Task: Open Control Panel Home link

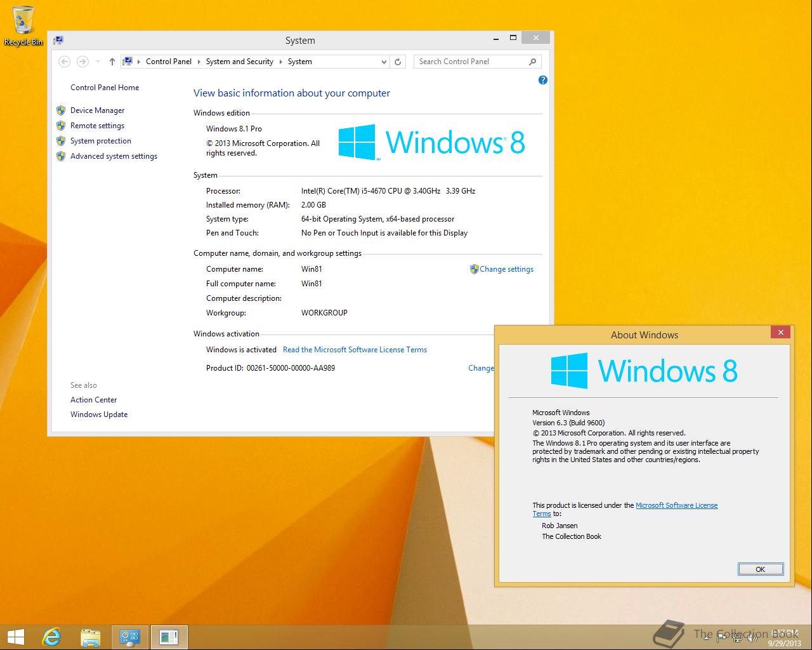Action: click(105, 88)
